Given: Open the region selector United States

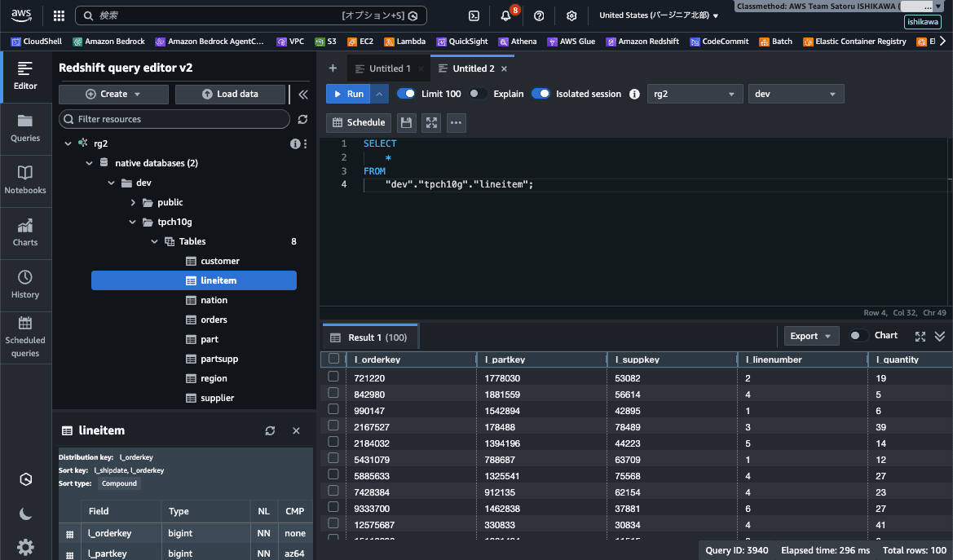Looking at the screenshot, I should (658, 15).
